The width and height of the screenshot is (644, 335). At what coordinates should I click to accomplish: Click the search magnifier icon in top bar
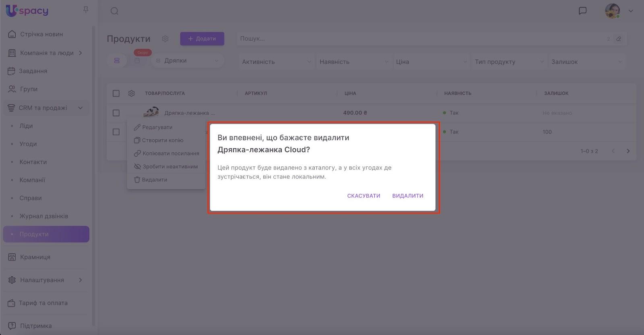pos(114,11)
